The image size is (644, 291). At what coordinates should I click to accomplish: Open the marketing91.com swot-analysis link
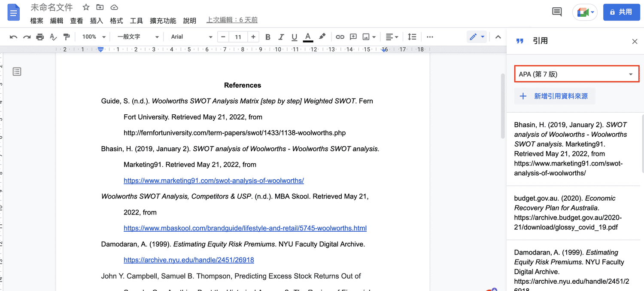214,181
